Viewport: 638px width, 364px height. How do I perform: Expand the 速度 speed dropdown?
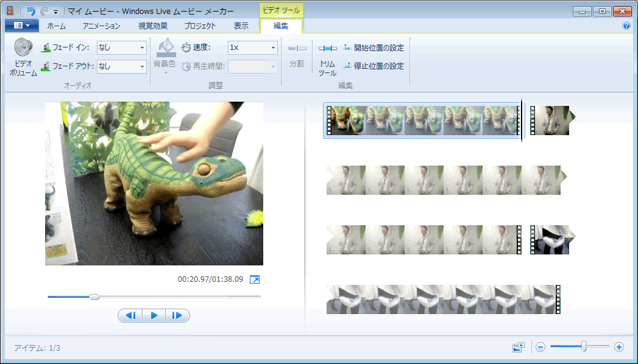[x=273, y=47]
